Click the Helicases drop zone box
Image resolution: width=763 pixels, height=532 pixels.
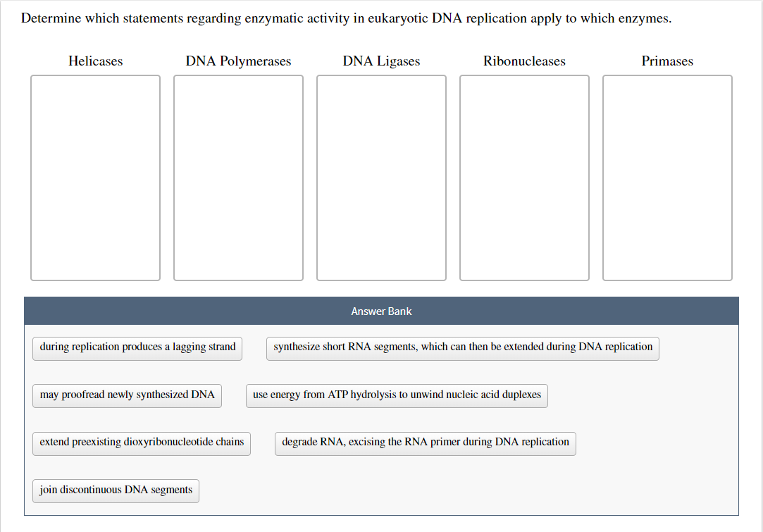tap(95, 176)
